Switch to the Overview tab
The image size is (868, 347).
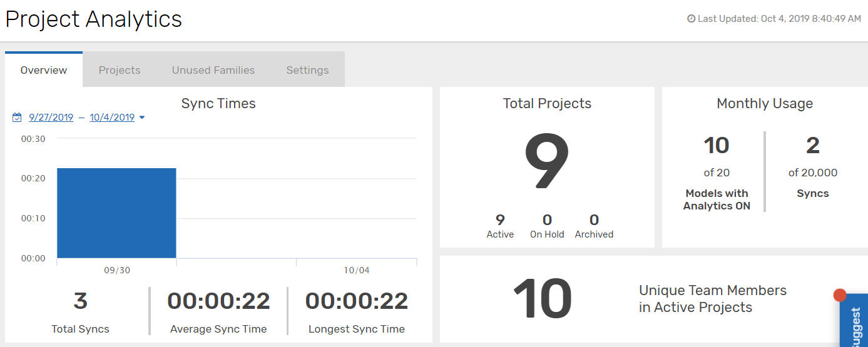point(44,70)
